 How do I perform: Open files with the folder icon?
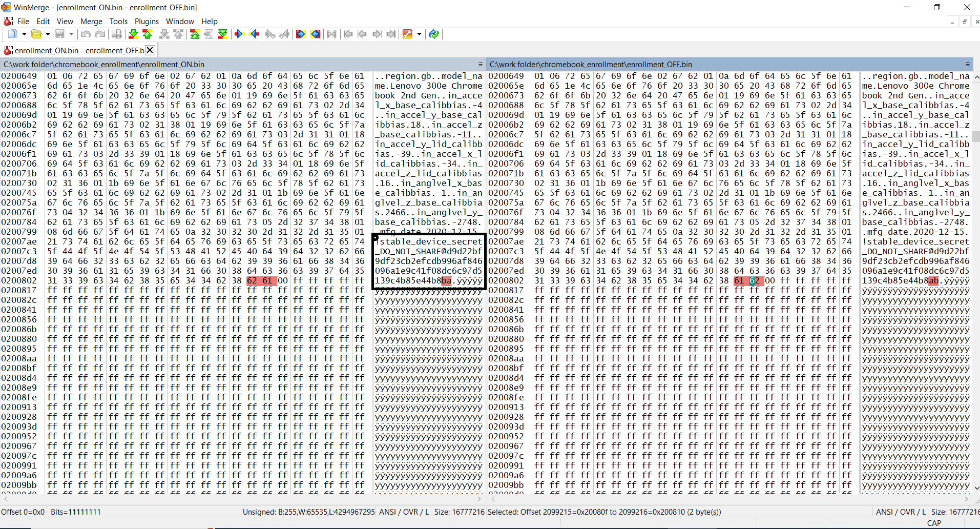click(36, 34)
